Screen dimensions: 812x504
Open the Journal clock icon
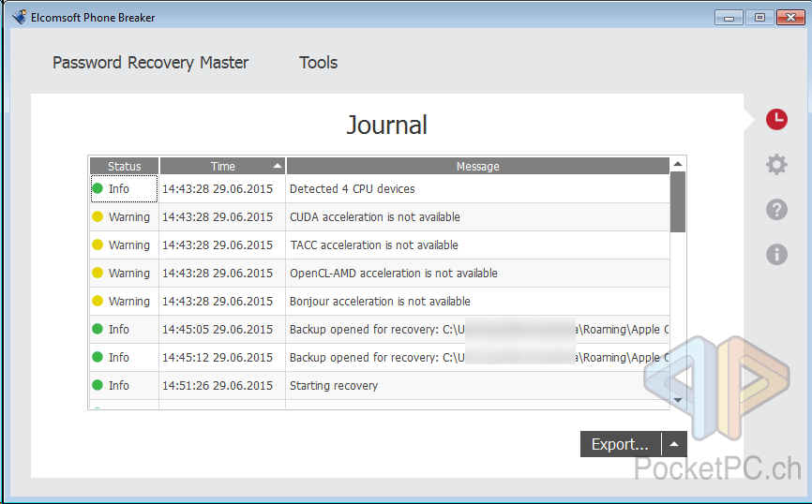[776, 120]
